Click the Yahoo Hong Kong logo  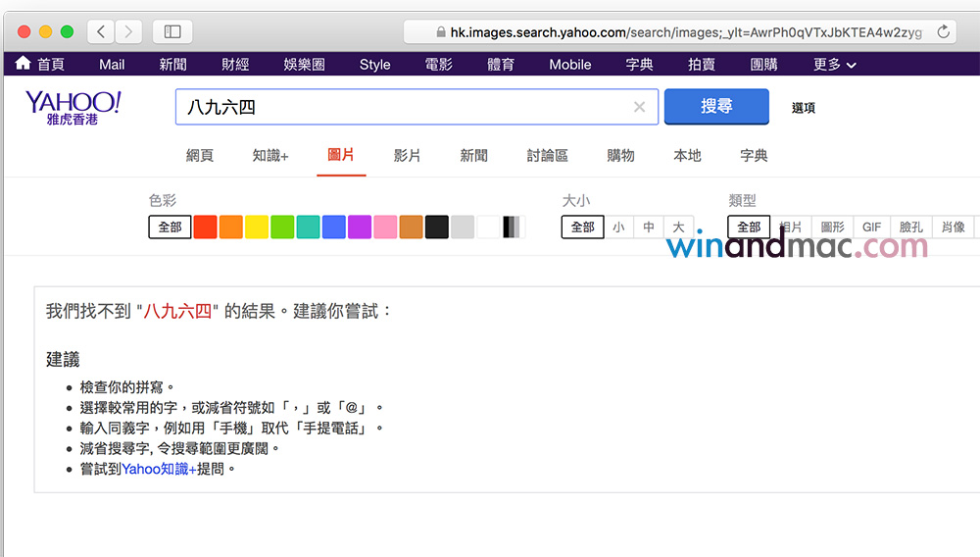(73, 107)
